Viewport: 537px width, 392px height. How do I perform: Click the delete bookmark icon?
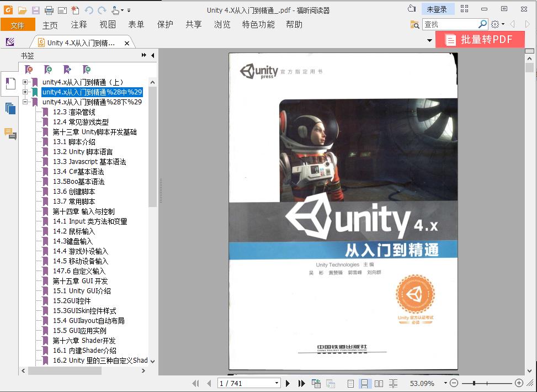click(x=29, y=70)
